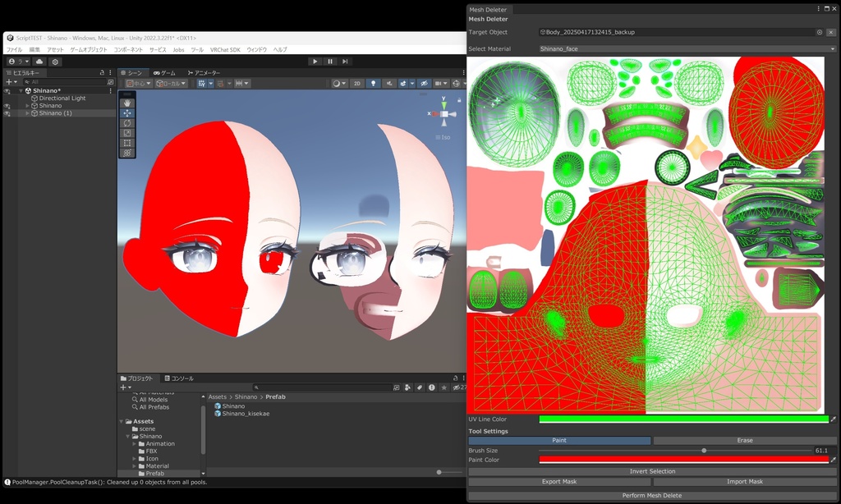Click Import Mask button

[744, 482]
